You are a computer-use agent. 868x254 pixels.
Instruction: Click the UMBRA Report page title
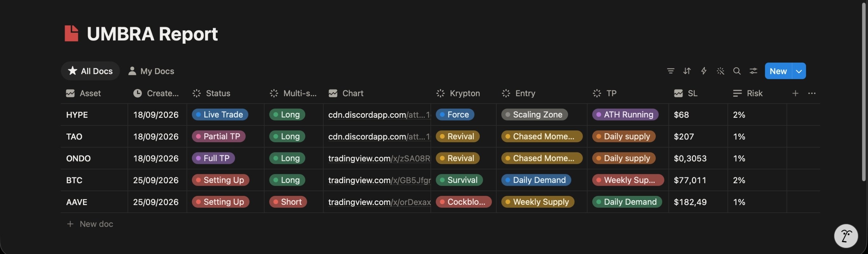tap(152, 34)
